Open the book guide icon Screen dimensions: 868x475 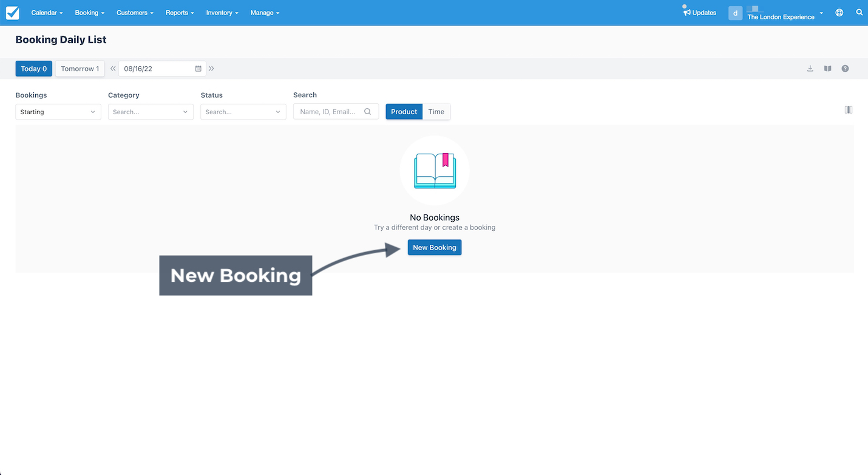coord(827,69)
